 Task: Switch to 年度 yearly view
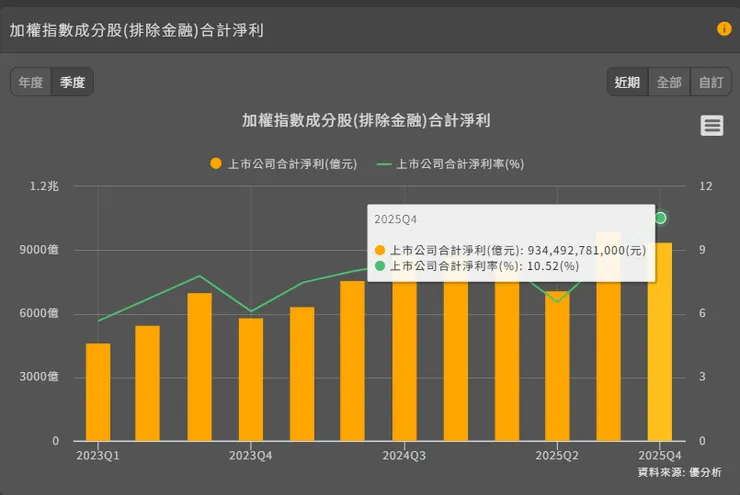point(31,82)
